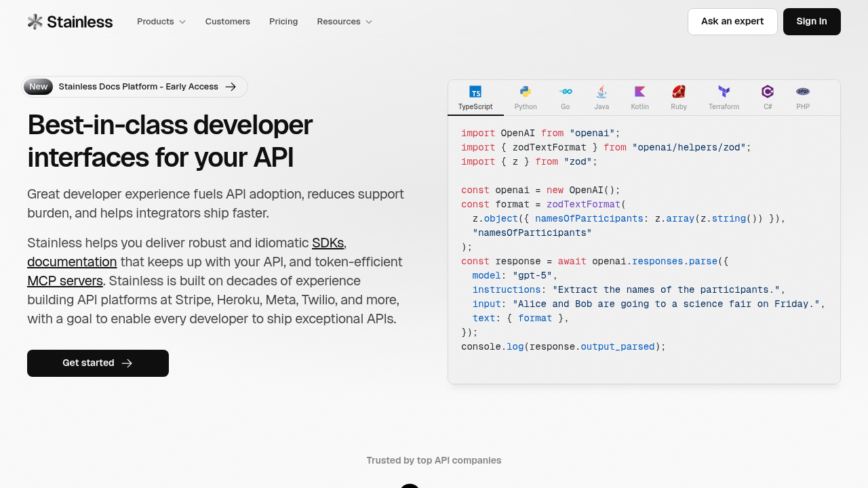Select the C# language icon
The image size is (868, 488).
click(x=768, y=91)
